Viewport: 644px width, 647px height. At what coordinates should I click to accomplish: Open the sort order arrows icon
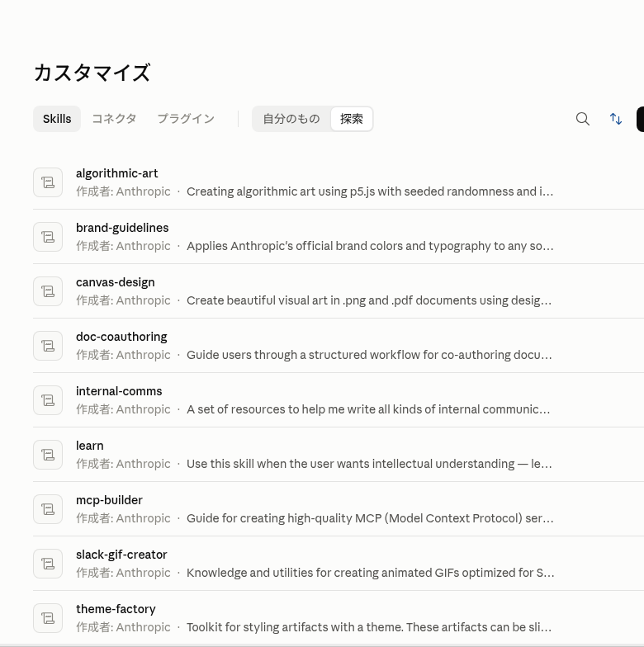point(616,119)
